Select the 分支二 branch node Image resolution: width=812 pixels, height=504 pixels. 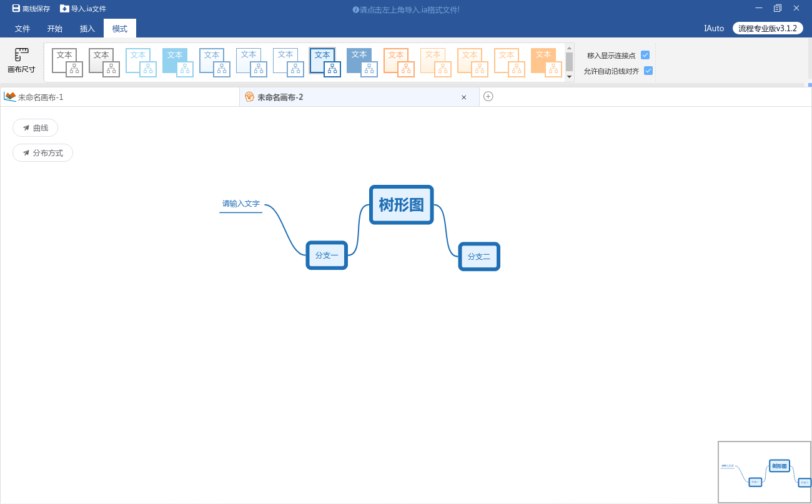pos(479,256)
